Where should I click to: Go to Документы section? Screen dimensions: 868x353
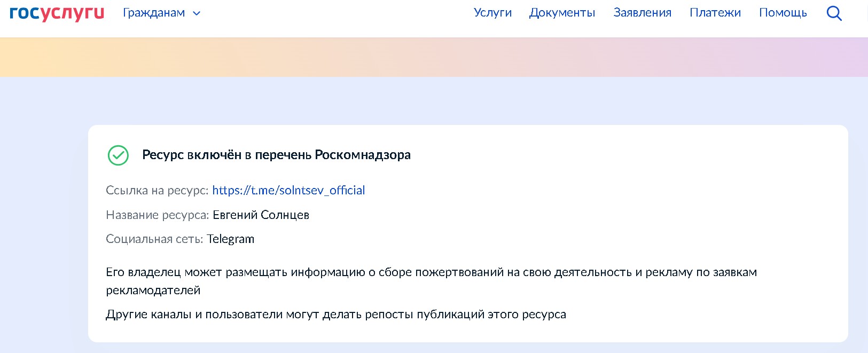click(x=562, y=13)
